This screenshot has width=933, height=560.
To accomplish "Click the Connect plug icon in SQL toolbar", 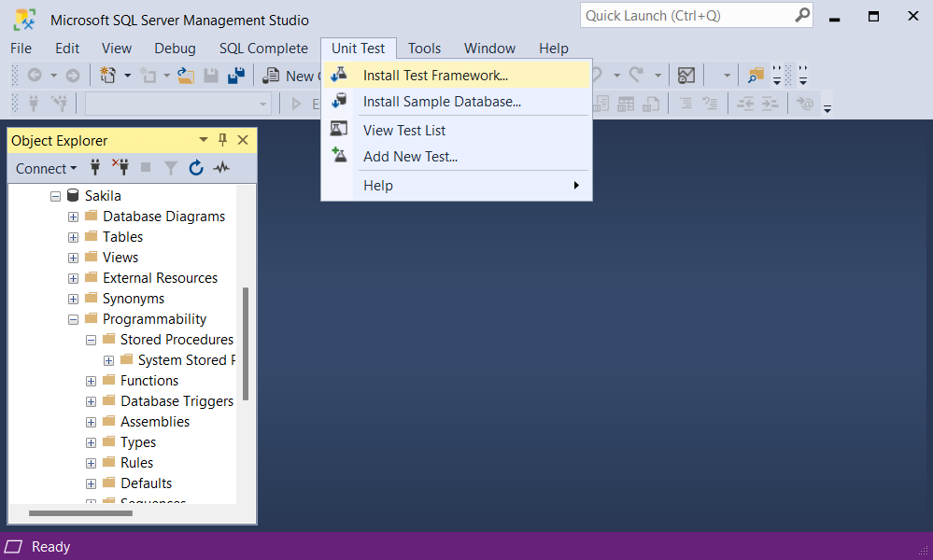I will click(34, 104).
